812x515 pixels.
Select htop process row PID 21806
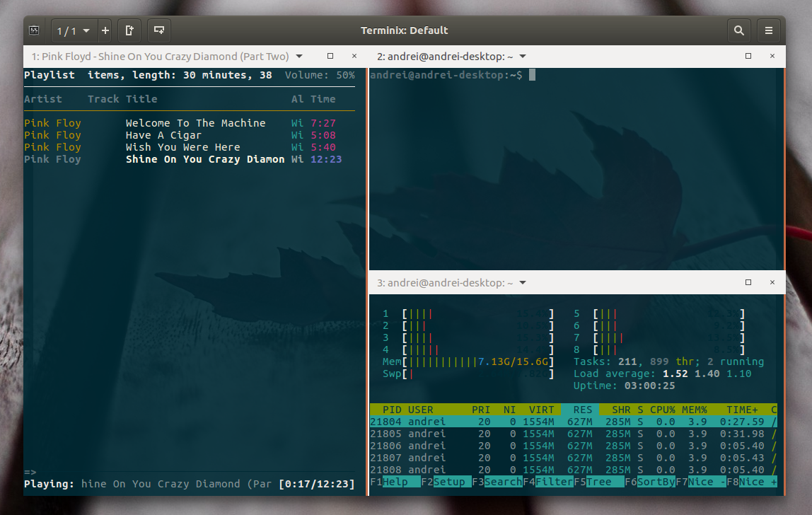(574, 446)
